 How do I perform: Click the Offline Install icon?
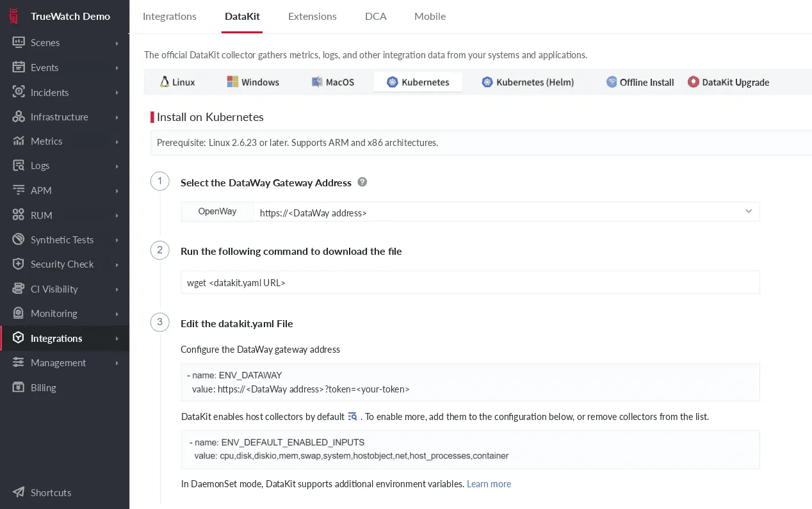(612, 82)
